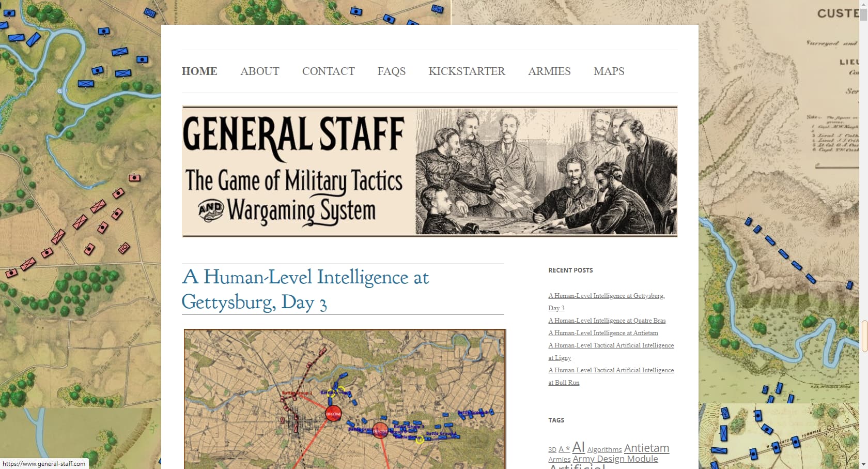Viewport: 868px width, 469px height.
Task: Go to the ABOUT page
Action: pos(260,71)
